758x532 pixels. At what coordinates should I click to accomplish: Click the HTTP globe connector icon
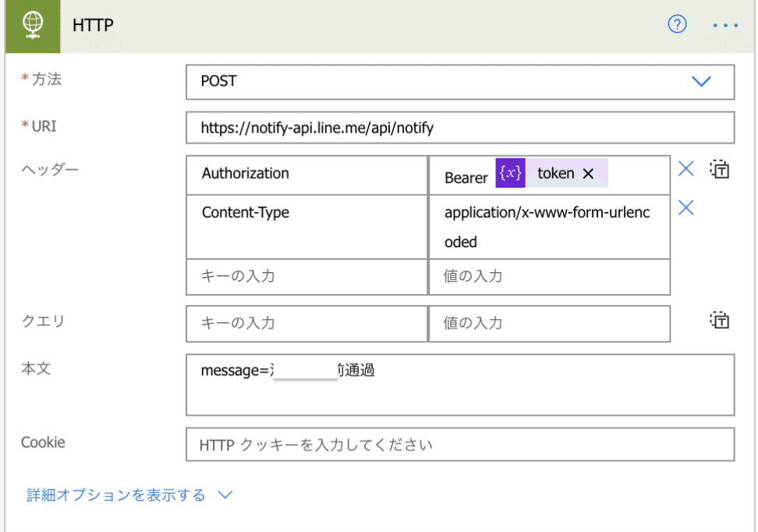click(34, 25)
